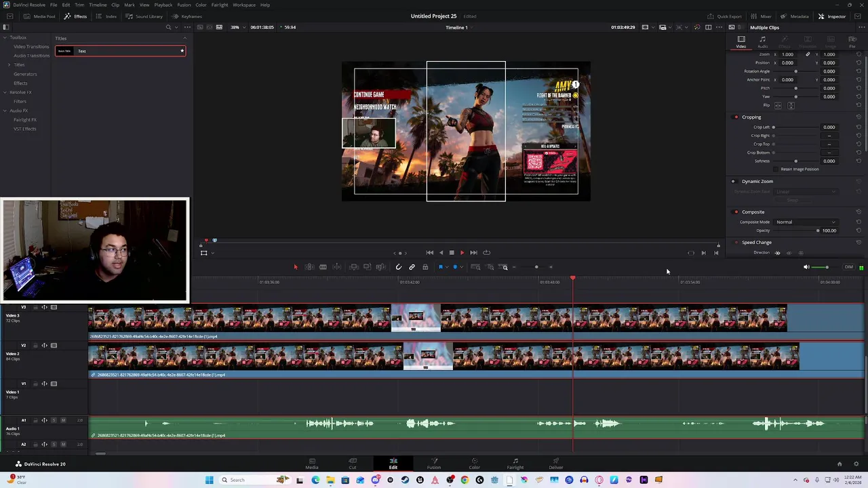The image size is (868, 488).
Task: Toggle timeline Snapping magnet icon
Action: point(399,267)
